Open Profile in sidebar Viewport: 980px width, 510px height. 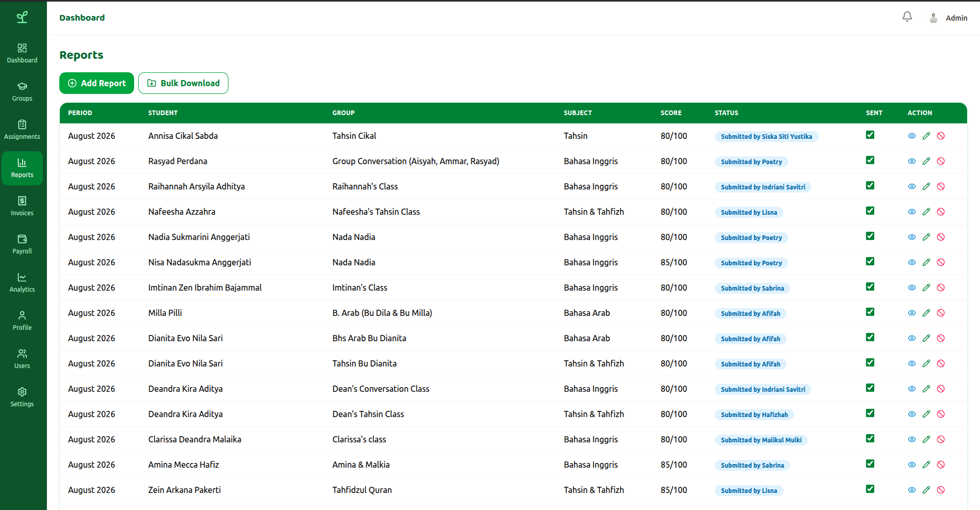pos(22,321)
